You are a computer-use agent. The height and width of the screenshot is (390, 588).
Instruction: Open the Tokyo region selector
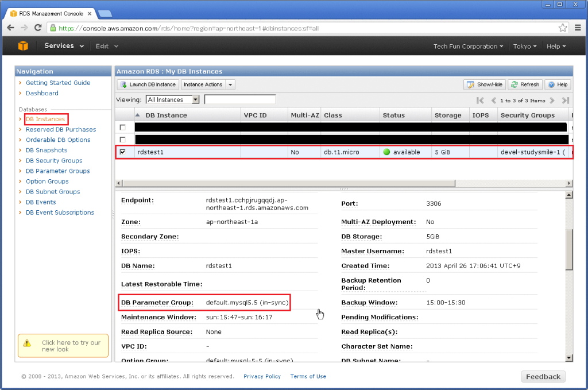(x=525, y=46)
